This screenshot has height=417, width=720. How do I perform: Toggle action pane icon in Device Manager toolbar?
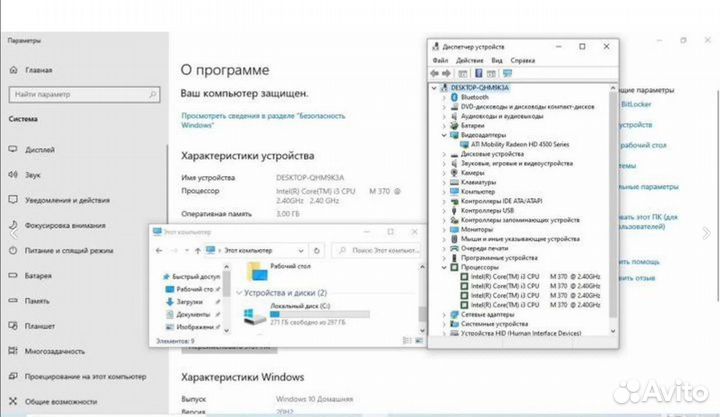pos(491,73)
